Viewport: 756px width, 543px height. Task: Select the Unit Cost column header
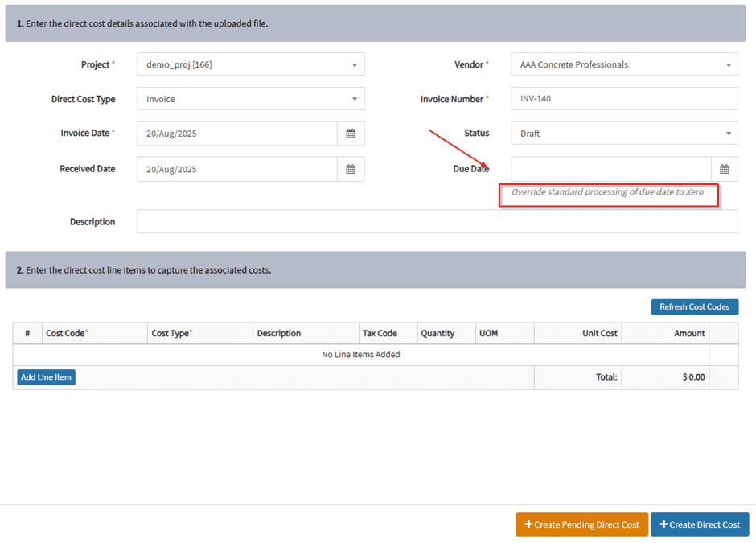tap(599, 333)
